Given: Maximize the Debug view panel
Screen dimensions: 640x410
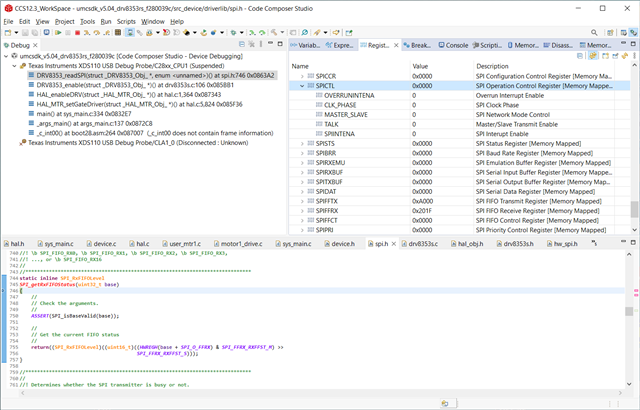Looking at the screenshot, I should pyautogui.click(x=280, y=44).
